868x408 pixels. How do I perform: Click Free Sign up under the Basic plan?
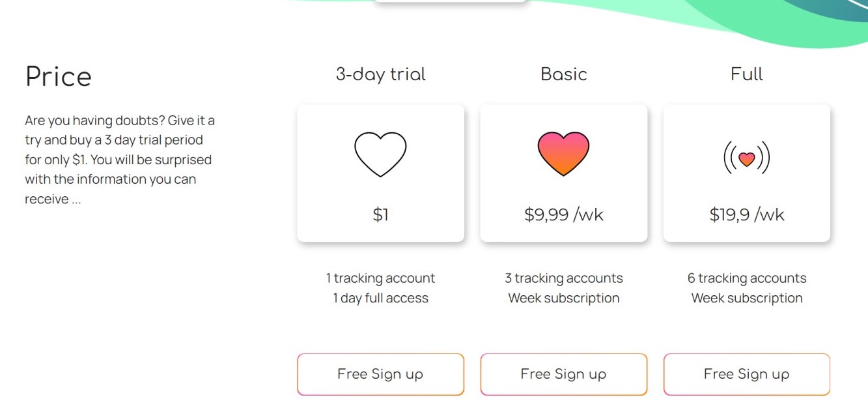click(564, 374)
